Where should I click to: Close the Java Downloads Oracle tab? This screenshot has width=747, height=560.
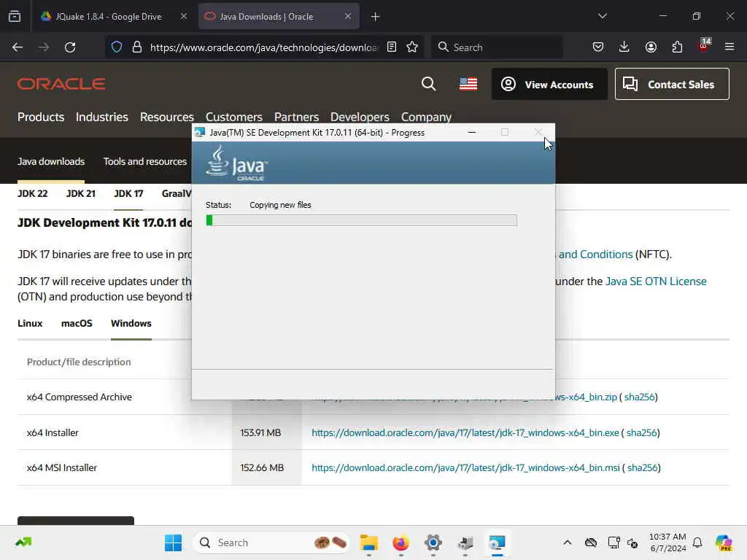click(348, 17)
